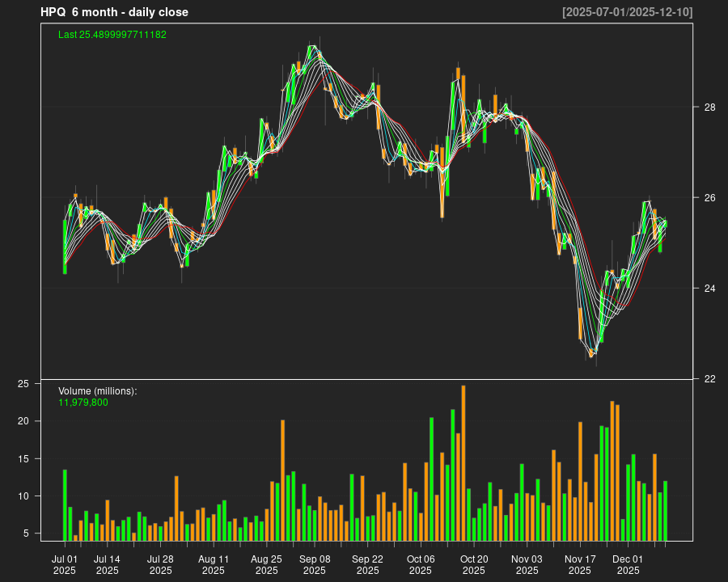
Task: Click the 15 volume axis label
Action: click(23, 459)
